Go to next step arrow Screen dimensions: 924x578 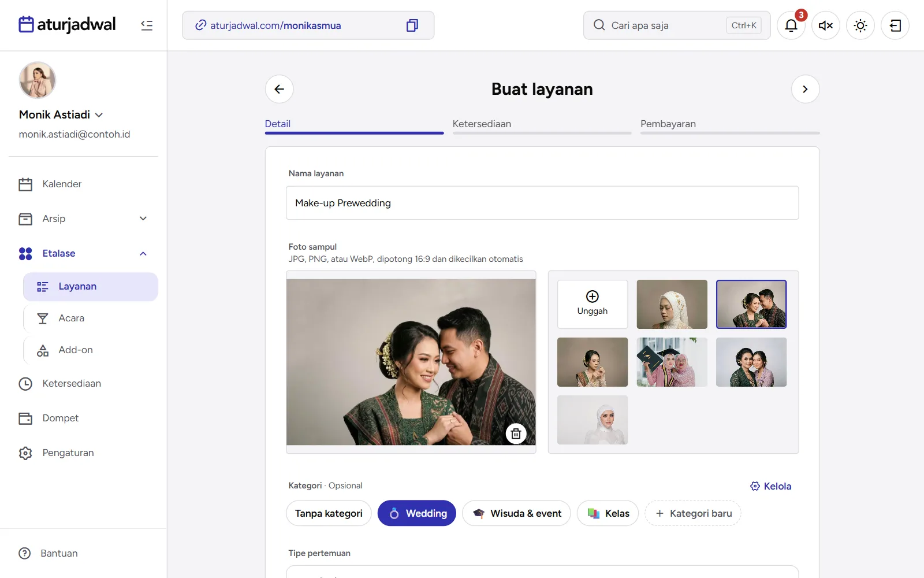[805, 89]
